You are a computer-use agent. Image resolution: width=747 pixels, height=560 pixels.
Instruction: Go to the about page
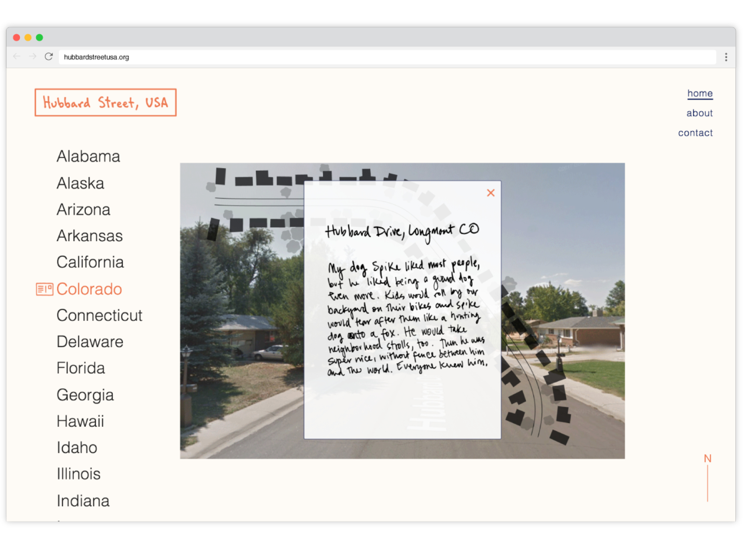699,113
